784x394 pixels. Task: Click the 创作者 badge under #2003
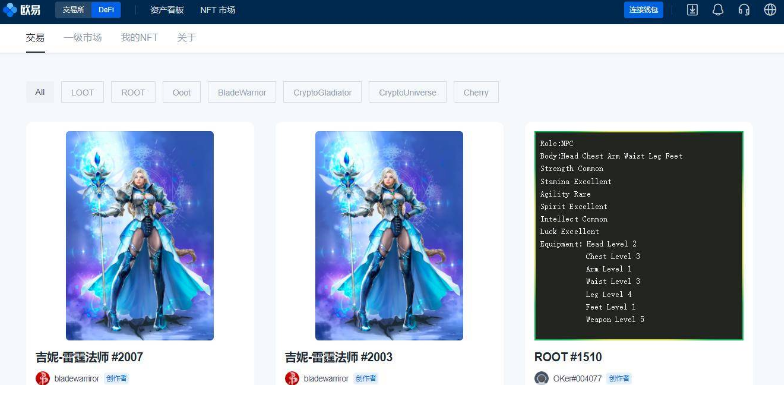[366, 378]
